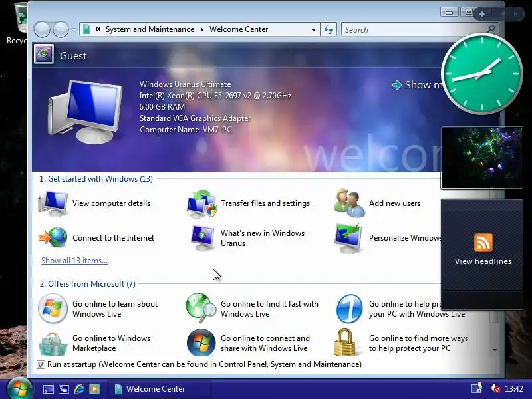Click the Forward navigation button
Screen dimensions: 532x399
click(61, 29)
